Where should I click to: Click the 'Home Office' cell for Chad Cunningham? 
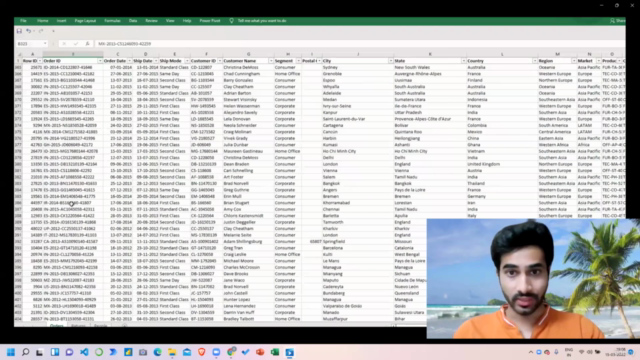click(x=287, y=74)
